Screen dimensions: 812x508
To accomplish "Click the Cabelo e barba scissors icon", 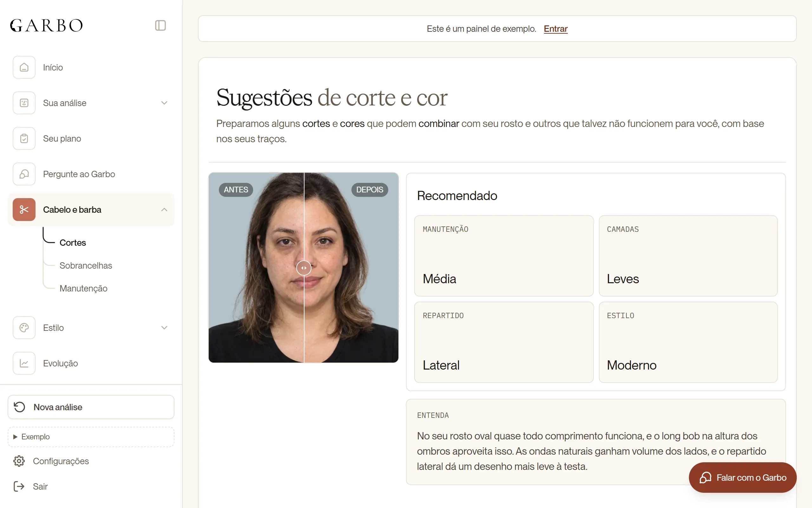I will pos(24,210).
